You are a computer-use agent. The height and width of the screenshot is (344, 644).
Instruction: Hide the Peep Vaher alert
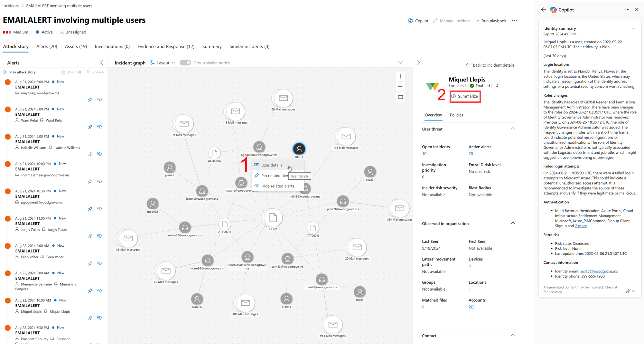(100, 263)
